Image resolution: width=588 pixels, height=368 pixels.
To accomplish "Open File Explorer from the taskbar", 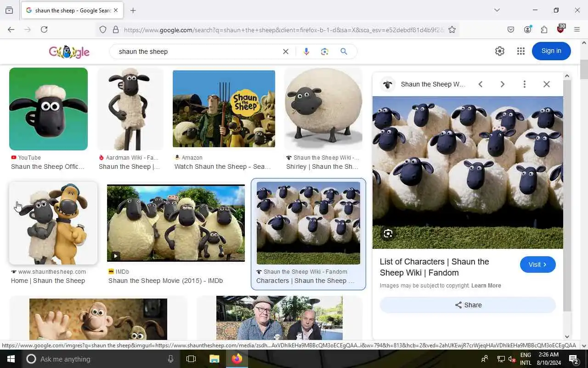I will click(x=214, y=359).
